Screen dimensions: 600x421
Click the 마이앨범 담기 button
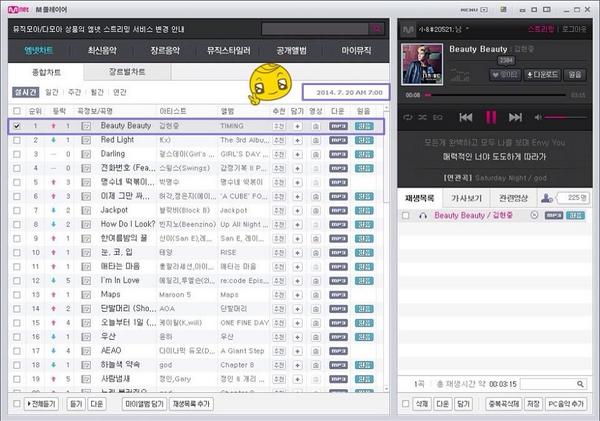coord(144,404)
